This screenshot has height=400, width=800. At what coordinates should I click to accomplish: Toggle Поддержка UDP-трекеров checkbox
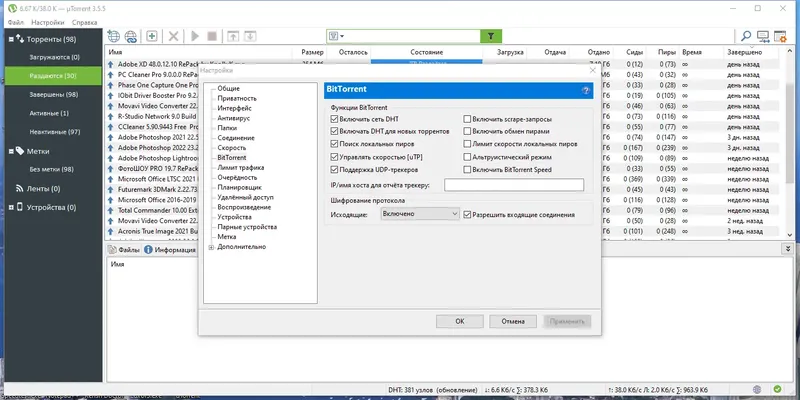[x=335, y=169]
